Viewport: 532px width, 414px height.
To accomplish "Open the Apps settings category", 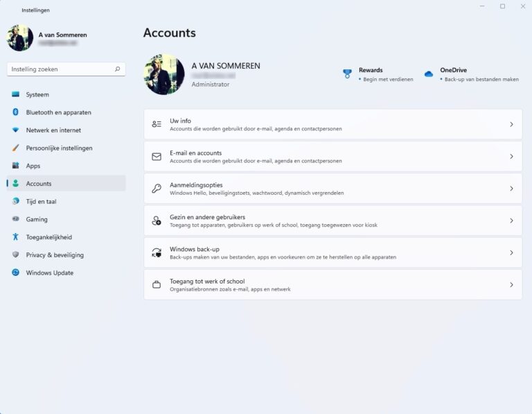I will 33,166.
